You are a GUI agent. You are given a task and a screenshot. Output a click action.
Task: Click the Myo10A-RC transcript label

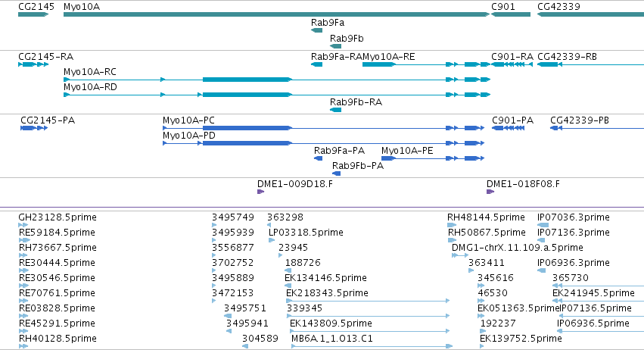pos(90,72)
